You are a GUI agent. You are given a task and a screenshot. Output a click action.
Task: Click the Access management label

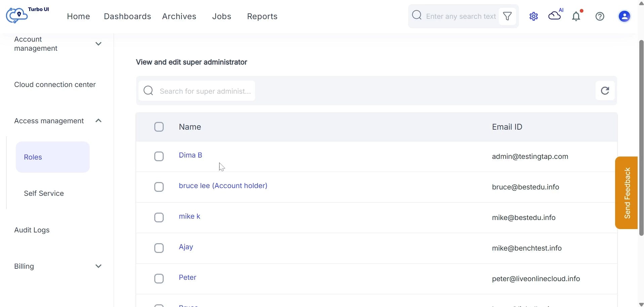point(49,121)
